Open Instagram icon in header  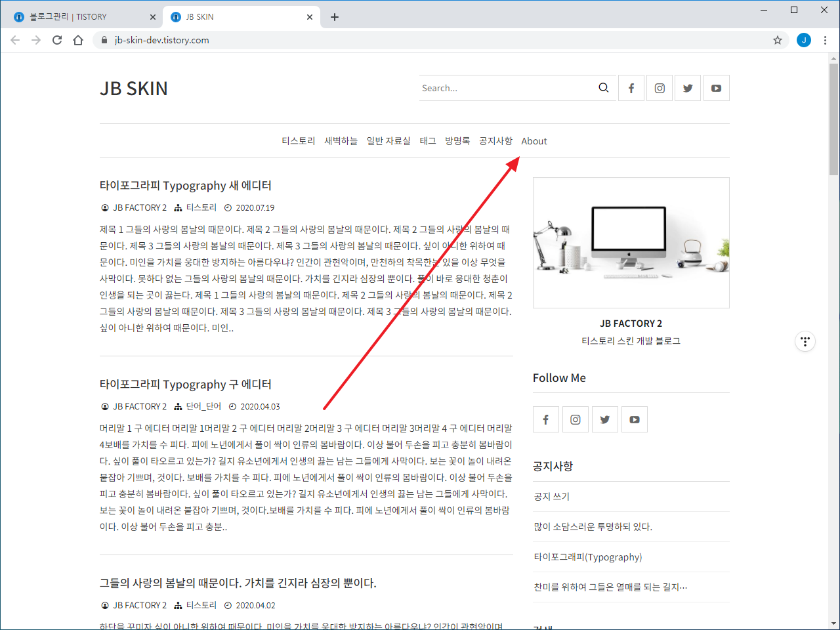point(660,88)
